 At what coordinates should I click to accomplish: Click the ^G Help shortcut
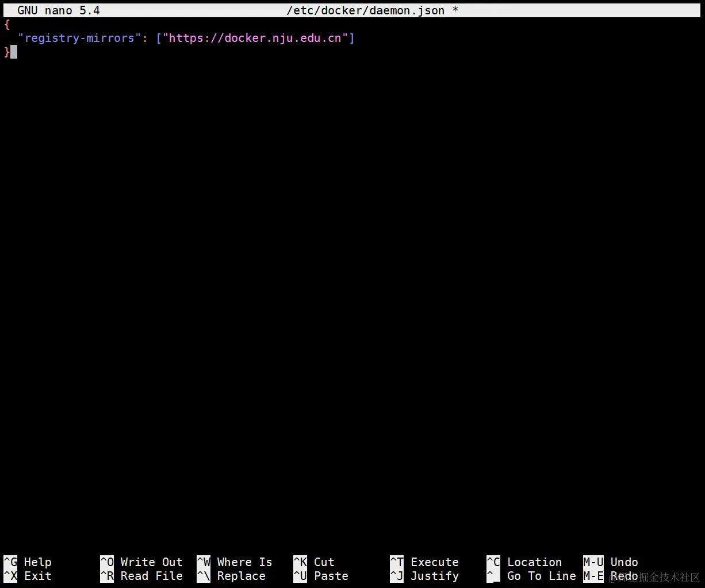pyautogui.click(x=28, y=562)
